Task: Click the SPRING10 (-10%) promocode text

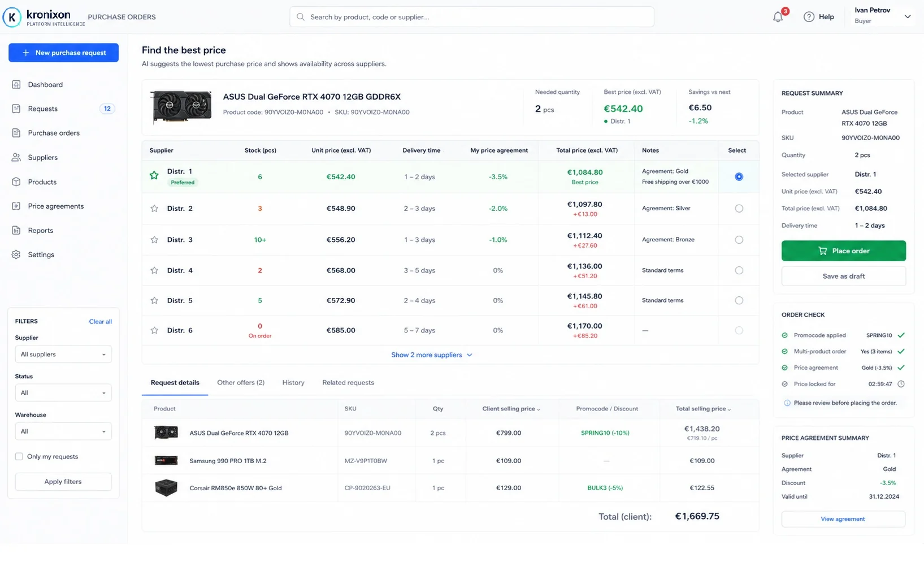Action: pyautogui.click(x=605, y=433)
